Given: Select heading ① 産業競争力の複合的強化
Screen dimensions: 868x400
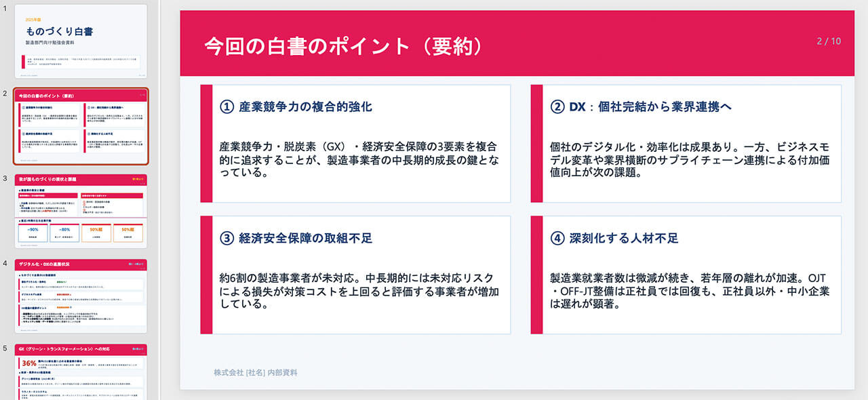Looking at the screenshot, I should point(296,107).
